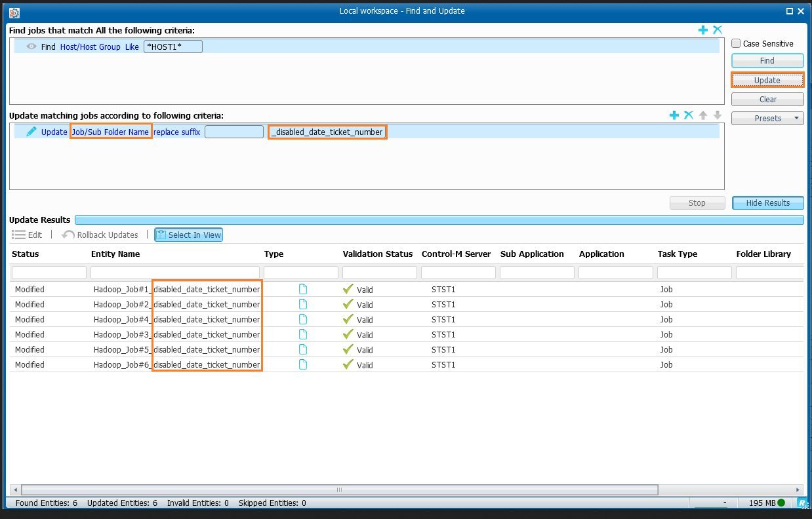Click the Hide Results button
This screenshot has width=812, height=519.
[x=767, y=203]
